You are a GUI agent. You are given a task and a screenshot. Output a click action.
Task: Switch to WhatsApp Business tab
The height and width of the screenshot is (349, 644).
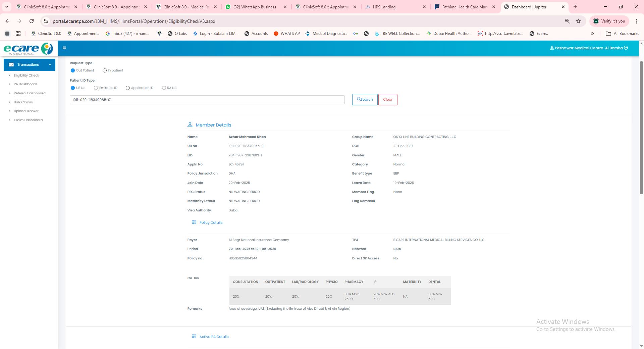pos(254,7)
